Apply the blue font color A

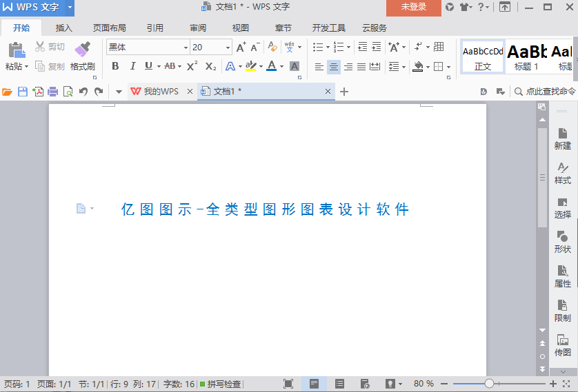click(272, 66)
